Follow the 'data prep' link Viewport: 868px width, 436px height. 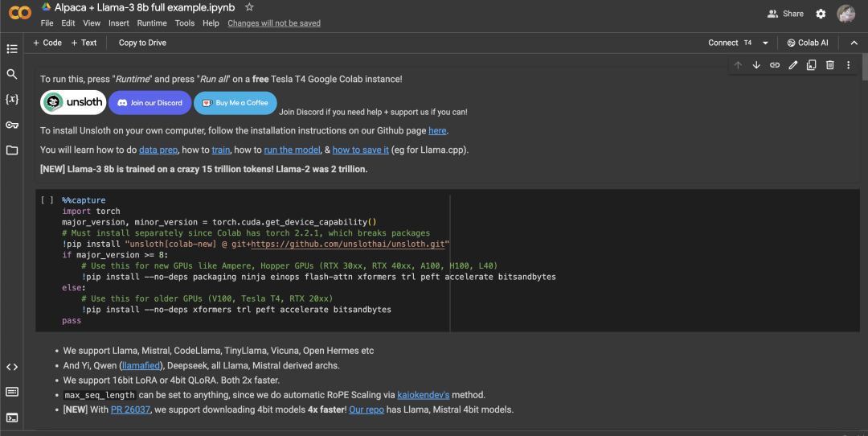coord(158,150)
